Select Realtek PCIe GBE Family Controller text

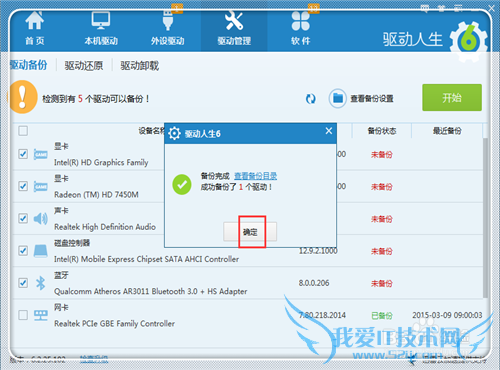(114, 323)
